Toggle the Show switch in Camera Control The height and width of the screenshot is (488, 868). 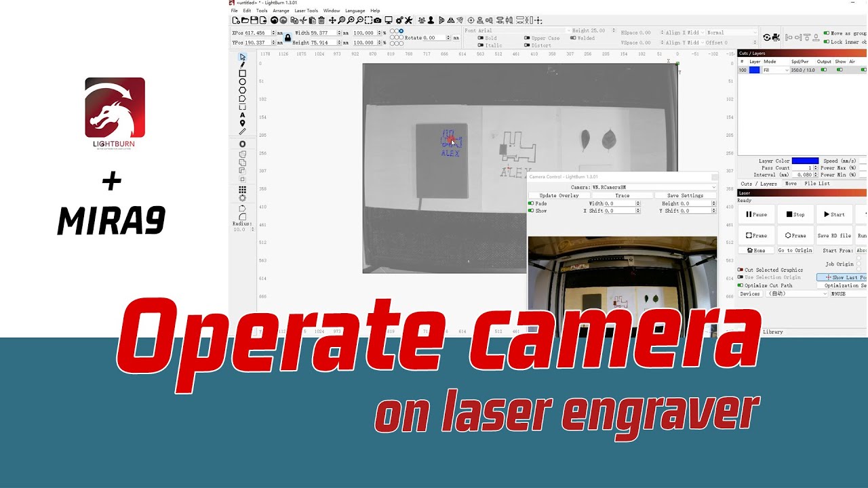(x=531, y=211)
